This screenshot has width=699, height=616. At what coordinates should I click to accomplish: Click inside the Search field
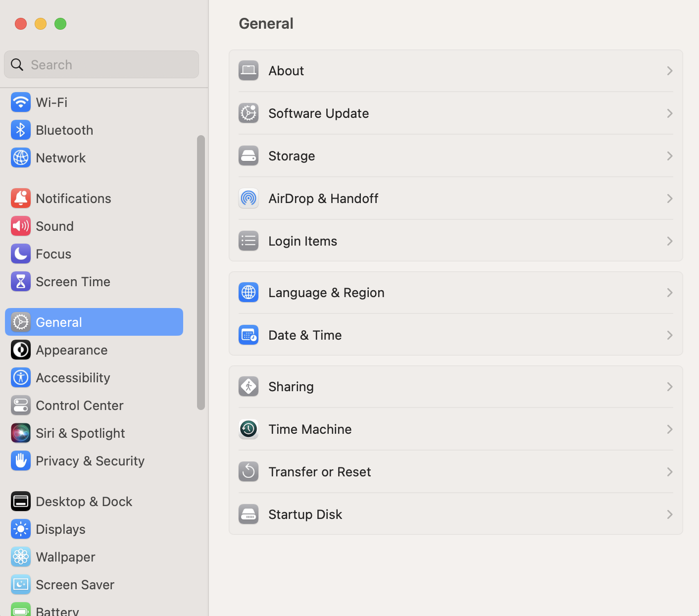pos(101,64)
